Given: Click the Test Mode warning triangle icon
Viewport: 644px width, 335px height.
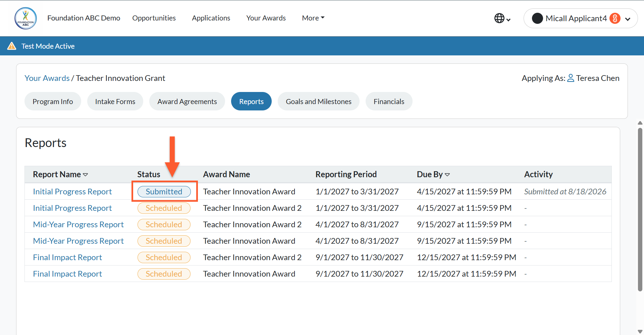Looking at the screenshot, I should (x=12, y=46).
